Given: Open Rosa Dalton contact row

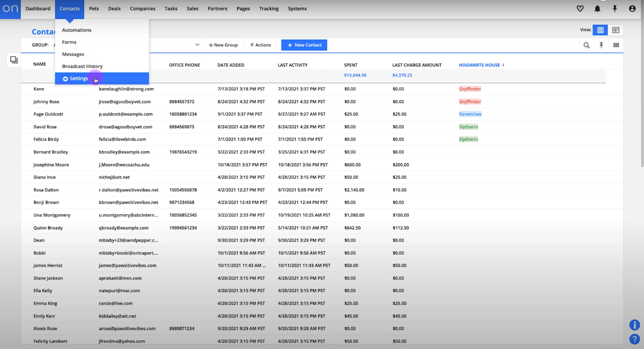Looking at the screenshot, I should coord(46,190).
